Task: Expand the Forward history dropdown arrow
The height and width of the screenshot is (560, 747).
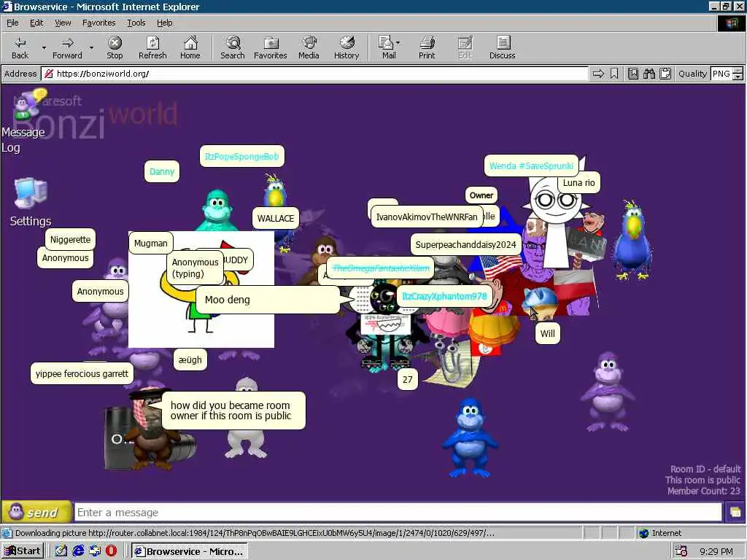Action: [91, 47]
